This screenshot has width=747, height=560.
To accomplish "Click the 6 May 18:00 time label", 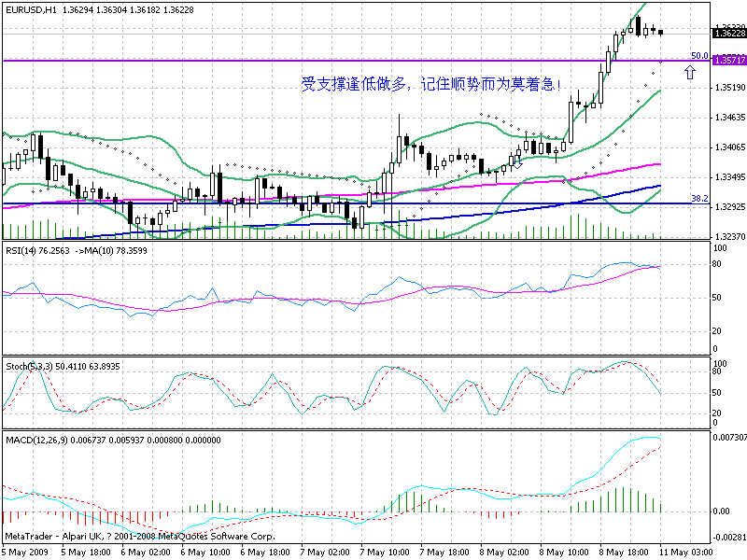I will pos(265,553).
